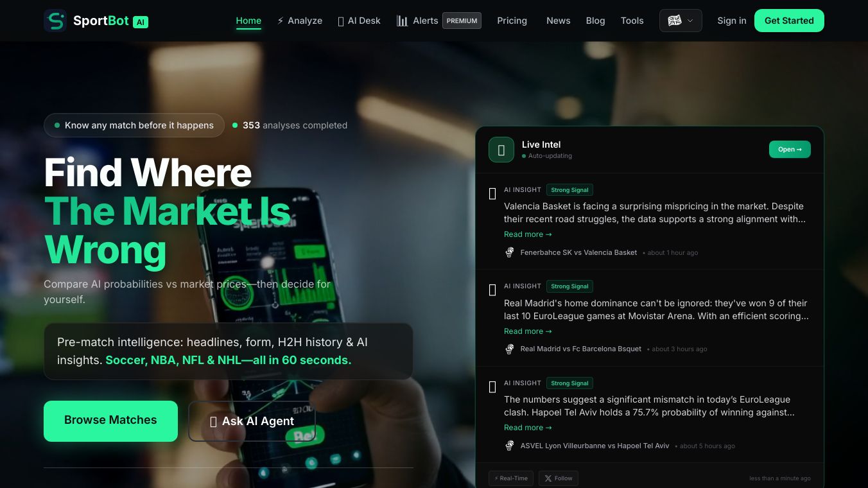Open the Pricing menu item
The height and width of the screenshot is (488, 868).
pyautogui.click(x=512, y=21)
